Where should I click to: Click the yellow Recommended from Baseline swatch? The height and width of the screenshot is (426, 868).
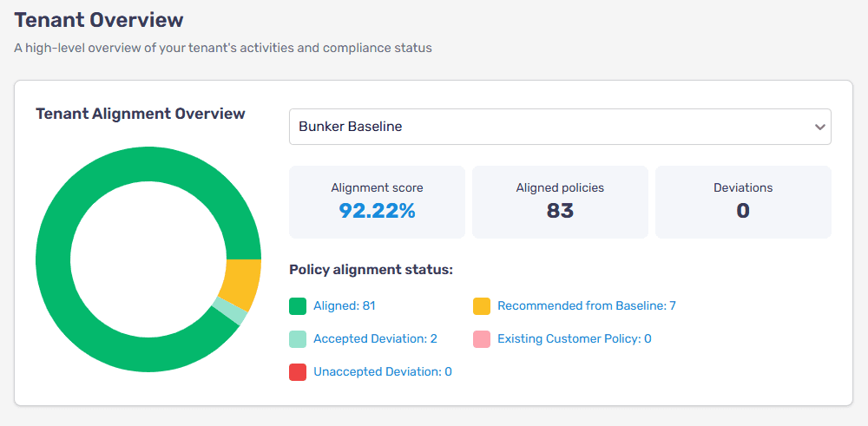click(482, 306)
